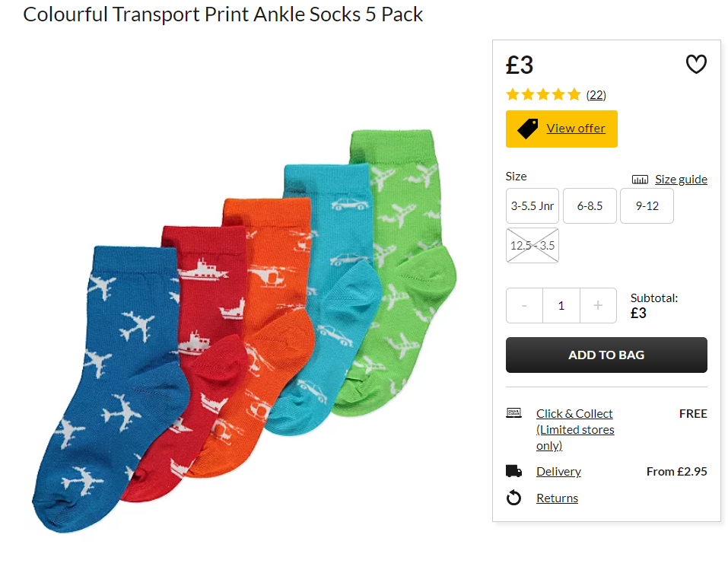728x573 pixels.
Task: Select the crossed-out 12.5-3.5 size
Action: [x=532, y=246]
